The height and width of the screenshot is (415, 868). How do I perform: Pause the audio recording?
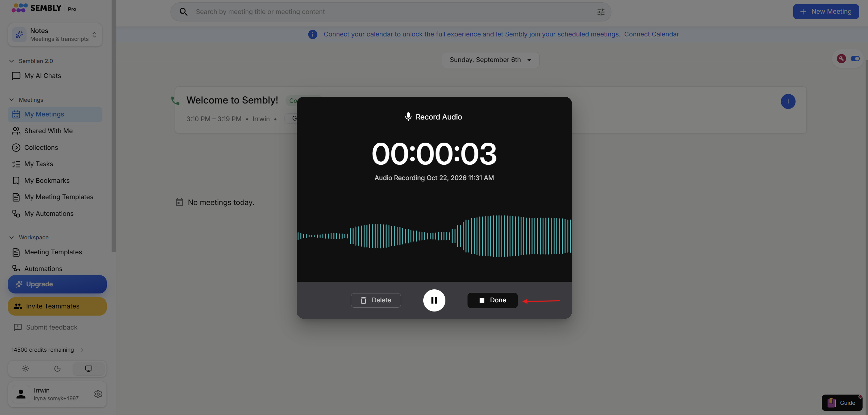coord(434,300)
